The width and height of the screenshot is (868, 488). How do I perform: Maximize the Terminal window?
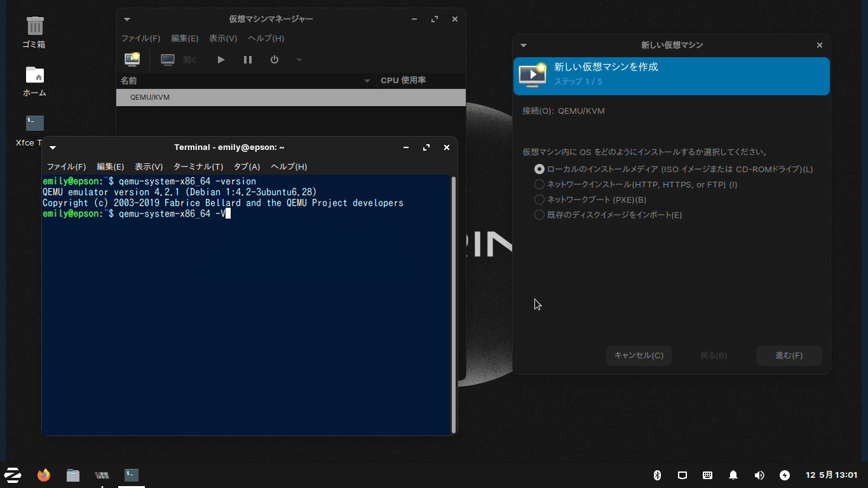(x=426, y=147)
